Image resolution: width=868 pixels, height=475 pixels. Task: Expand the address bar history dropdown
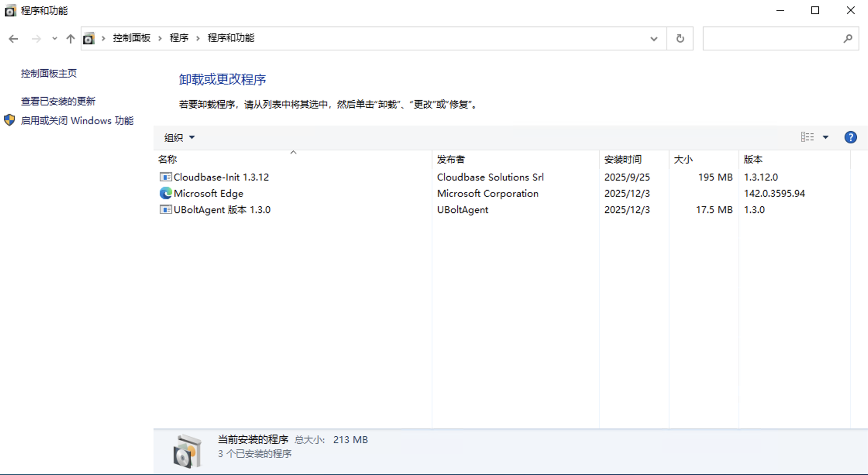click(654, 39)
